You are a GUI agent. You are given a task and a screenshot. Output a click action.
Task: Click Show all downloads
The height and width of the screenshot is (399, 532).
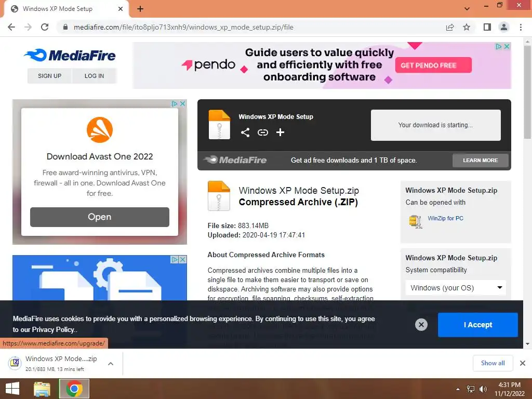point(493,363)
